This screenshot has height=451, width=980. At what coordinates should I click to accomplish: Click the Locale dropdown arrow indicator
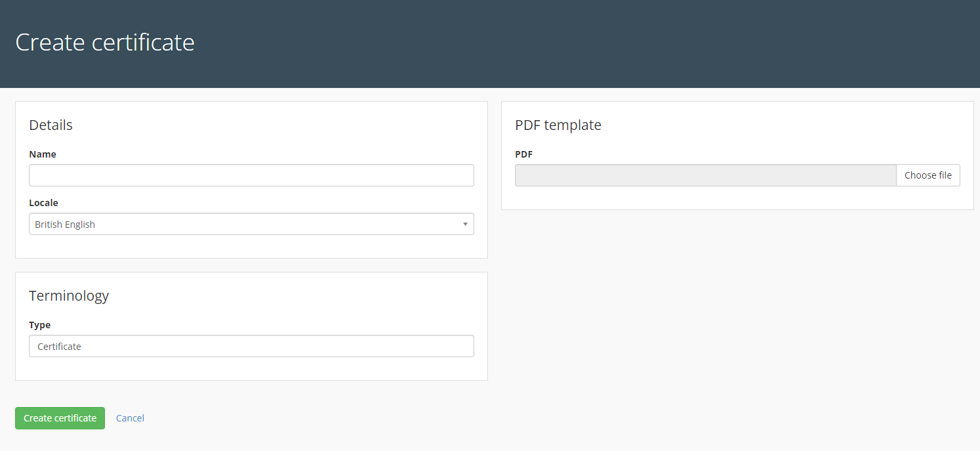(x=465, y=224)
